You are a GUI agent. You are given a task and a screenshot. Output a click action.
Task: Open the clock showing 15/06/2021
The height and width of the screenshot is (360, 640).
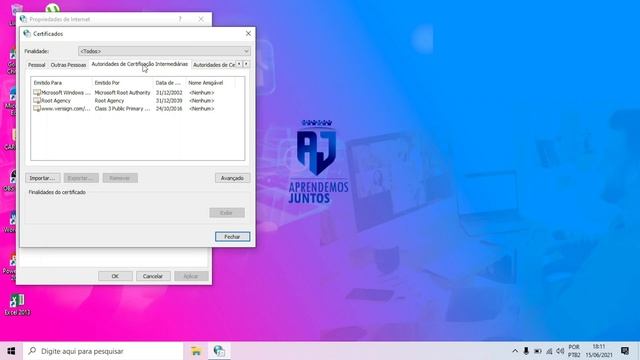coord(599,351)
